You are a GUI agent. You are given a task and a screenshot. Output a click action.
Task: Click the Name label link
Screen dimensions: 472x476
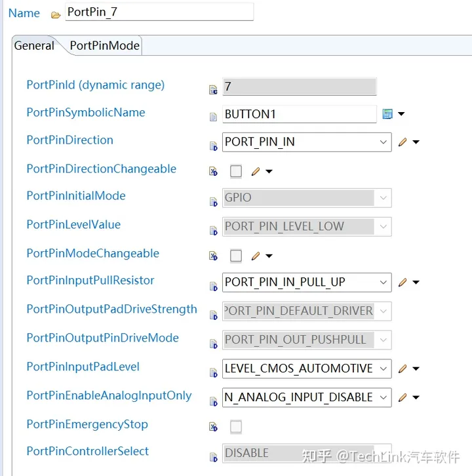(x=24, y=13)
